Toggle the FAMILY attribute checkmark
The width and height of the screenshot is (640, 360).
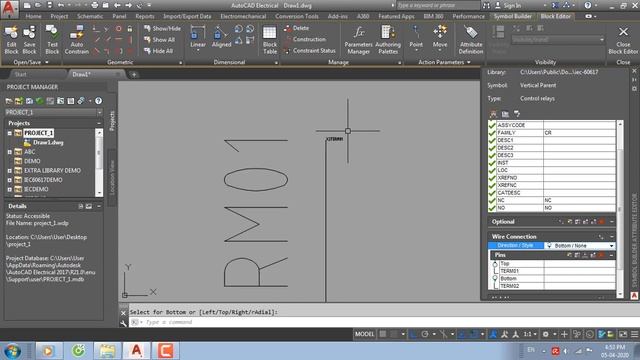pyautogui.click(x=492, y=133)
